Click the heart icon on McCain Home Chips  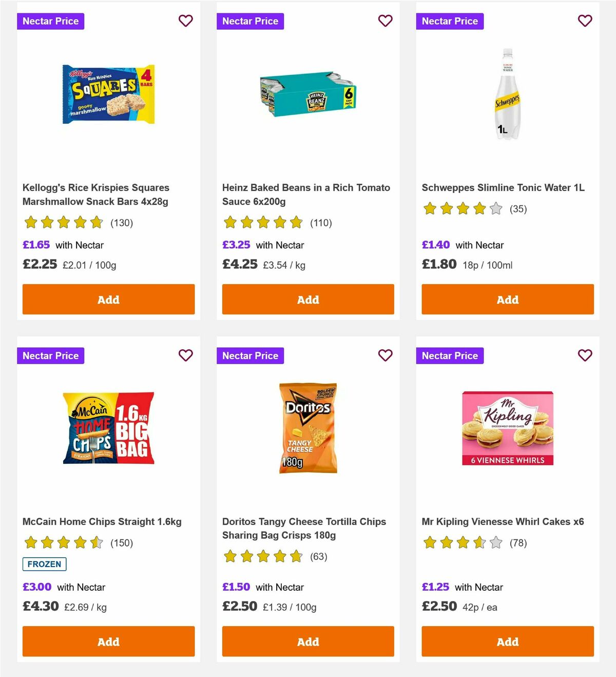point(185,355)
